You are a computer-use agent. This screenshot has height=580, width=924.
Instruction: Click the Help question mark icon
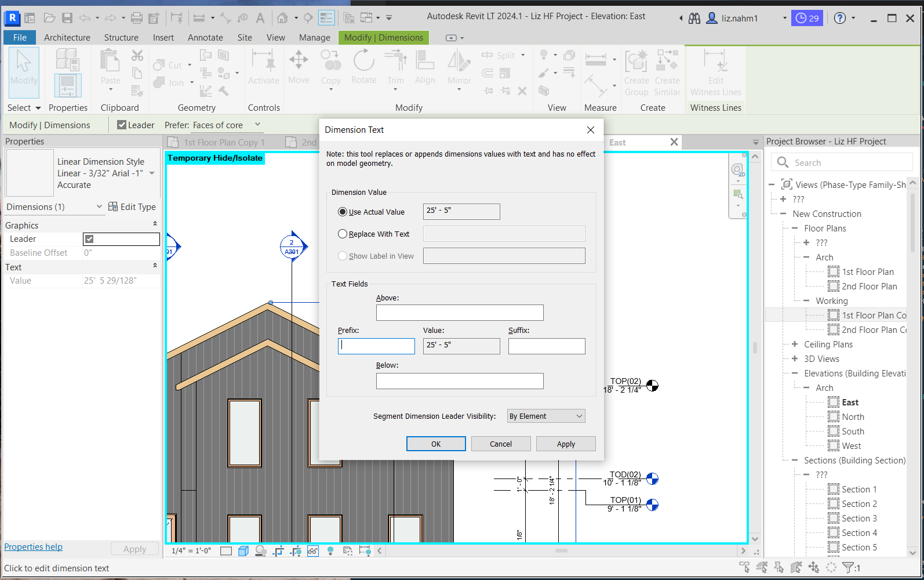(x=839, y=18)
